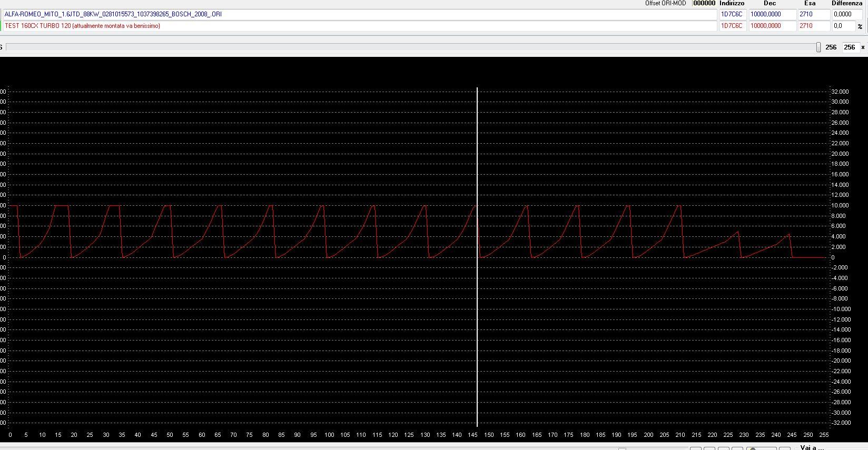The width and height of the screenshot is (868, 450).
Task: Select the blue ORI Dec value 10000,0000
Action: tap(772, 14)
